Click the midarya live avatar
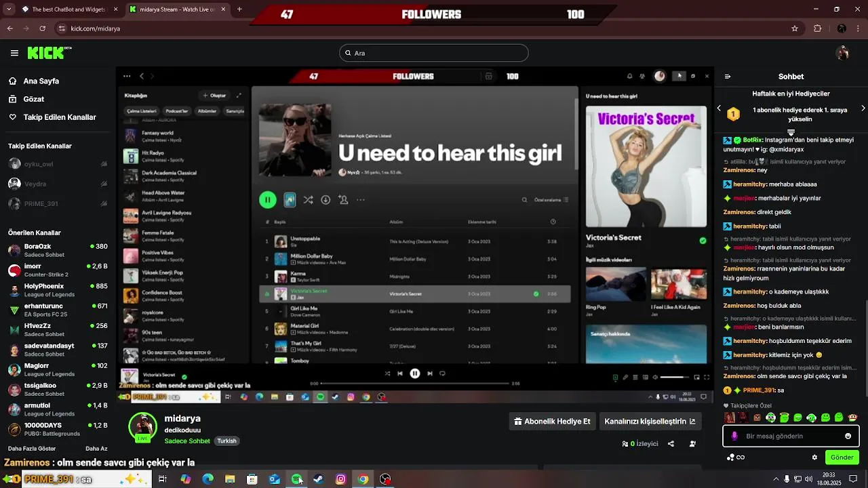868x488 pixels. pyautogui.click(x=143, y=427)
